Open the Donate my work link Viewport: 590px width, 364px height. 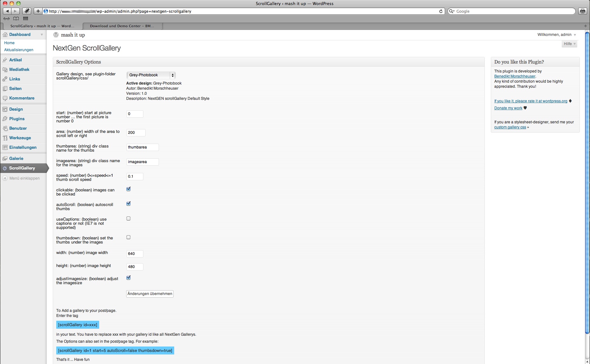tap(508, 108)
